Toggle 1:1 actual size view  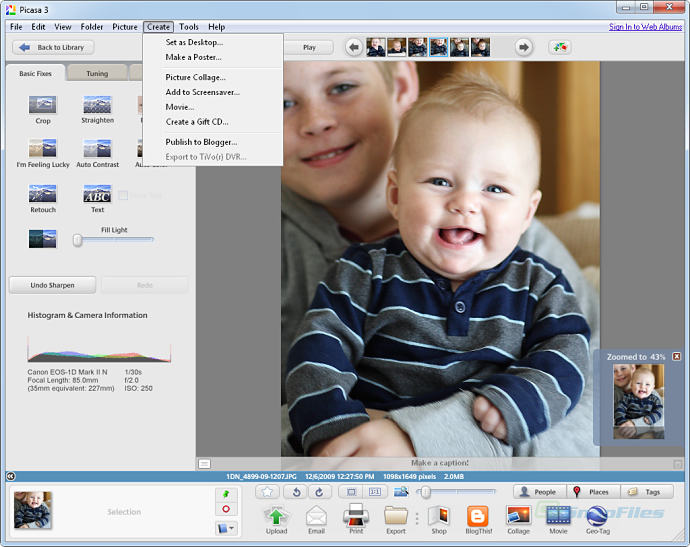[x=375, y=492]
